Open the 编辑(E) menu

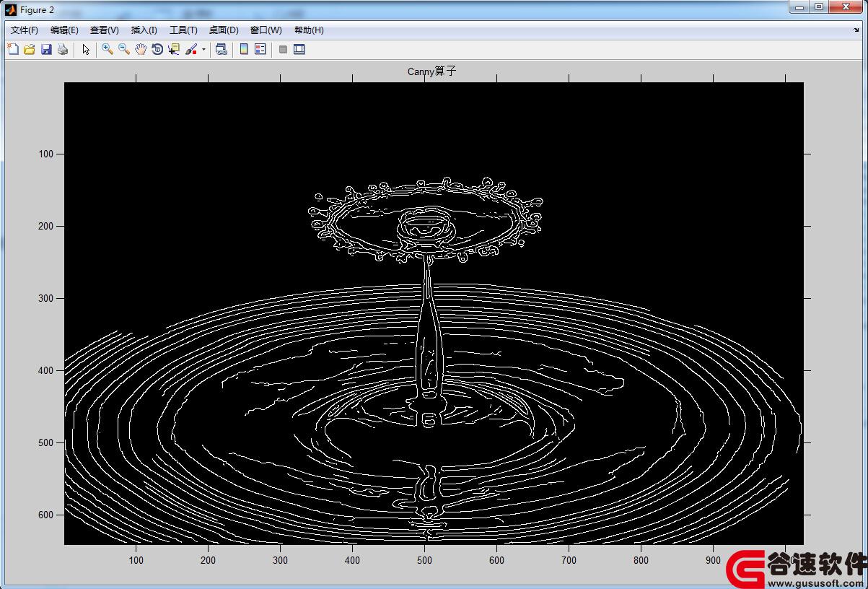(64, 30)
